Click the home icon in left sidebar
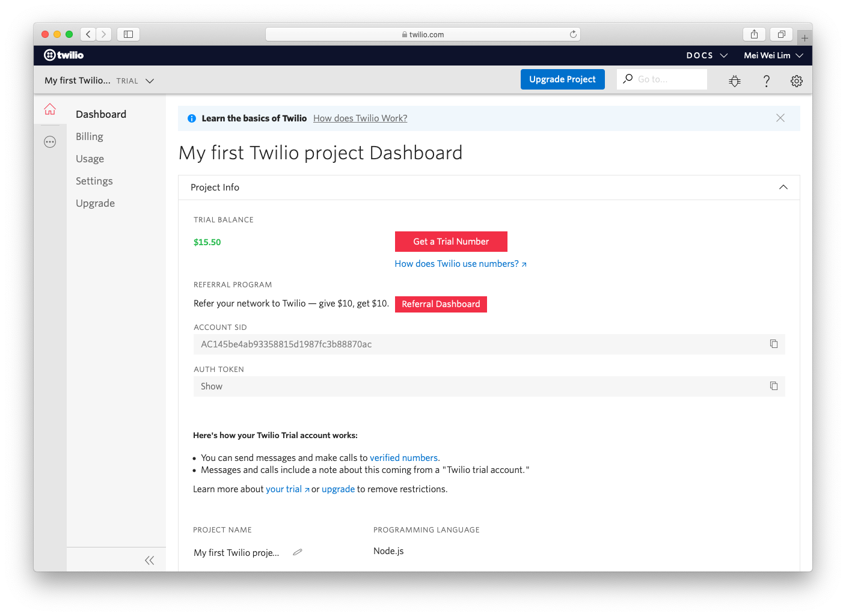 (50, 109)
